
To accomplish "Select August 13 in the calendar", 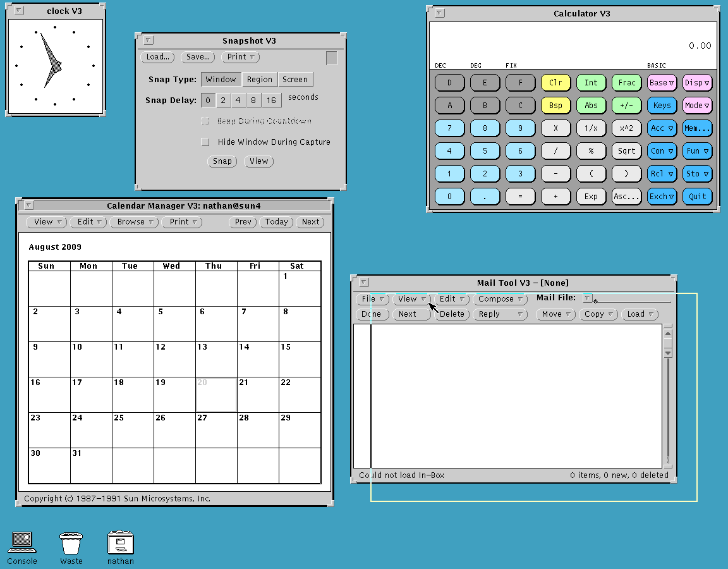I will click(216, 359).
